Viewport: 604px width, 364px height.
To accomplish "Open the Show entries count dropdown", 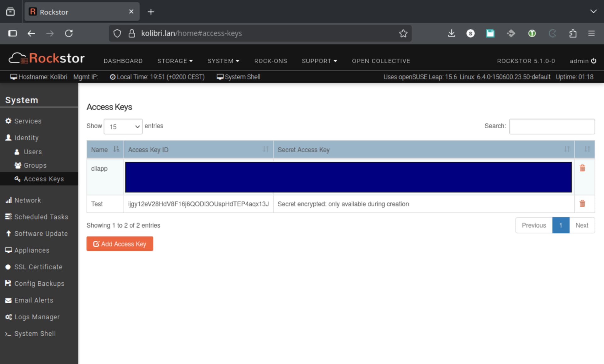I will pos(123,126).
